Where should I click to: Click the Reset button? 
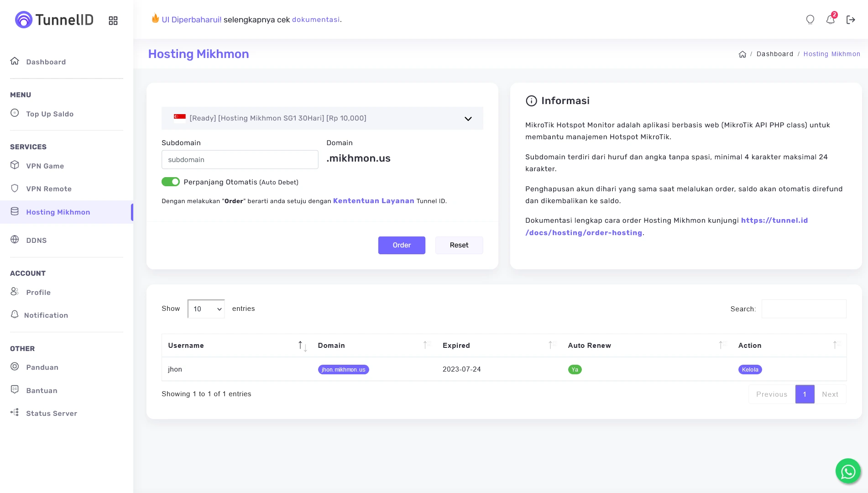point(459,245)
